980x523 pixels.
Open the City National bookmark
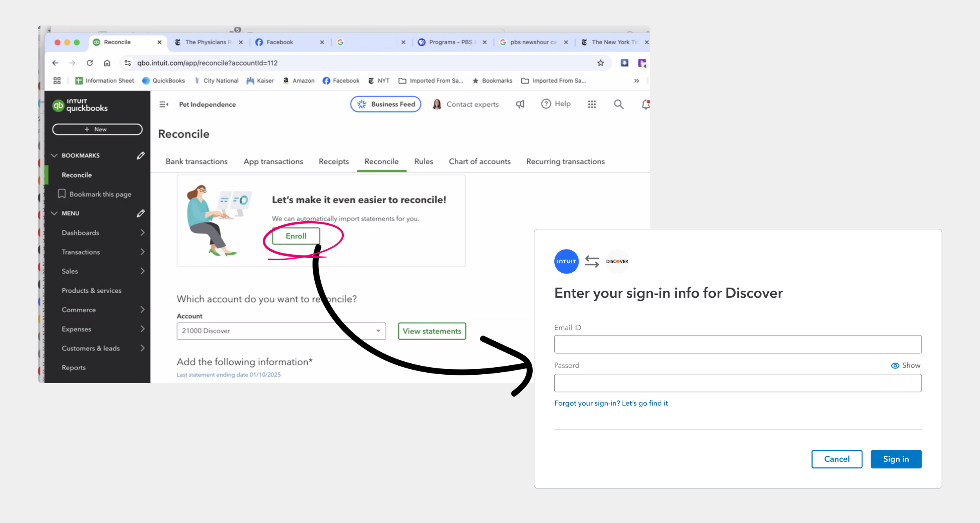pos(216,80)
